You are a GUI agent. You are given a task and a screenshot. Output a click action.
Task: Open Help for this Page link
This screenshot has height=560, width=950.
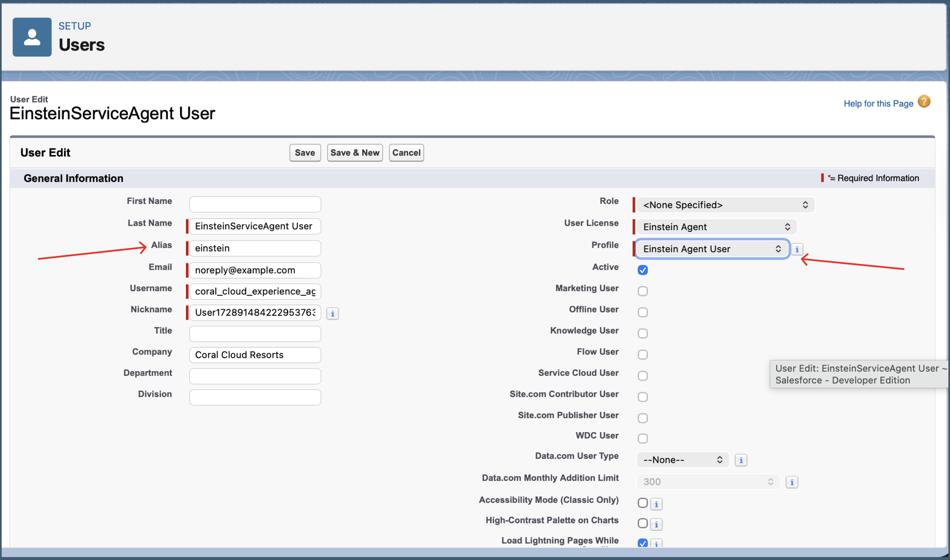point(878,104)
